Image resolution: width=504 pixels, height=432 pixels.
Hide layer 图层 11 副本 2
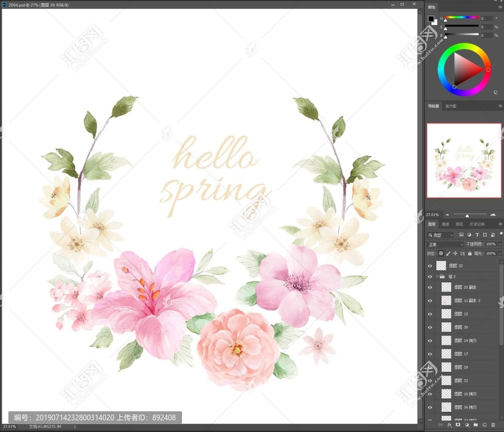(x=430, y=300)
